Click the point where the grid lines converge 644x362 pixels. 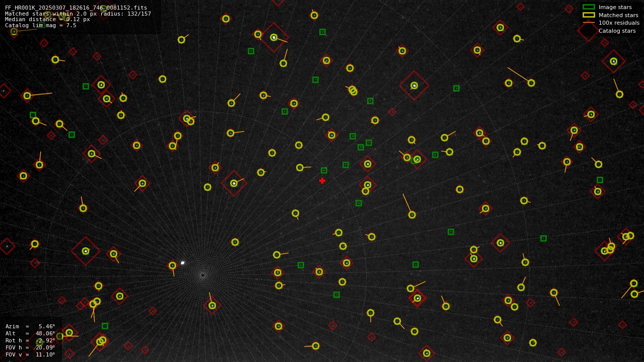203,275
